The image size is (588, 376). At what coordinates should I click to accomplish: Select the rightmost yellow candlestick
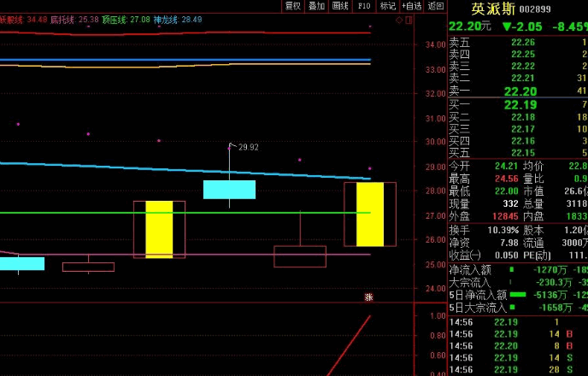pyautogui.click(x=370, y=214)
